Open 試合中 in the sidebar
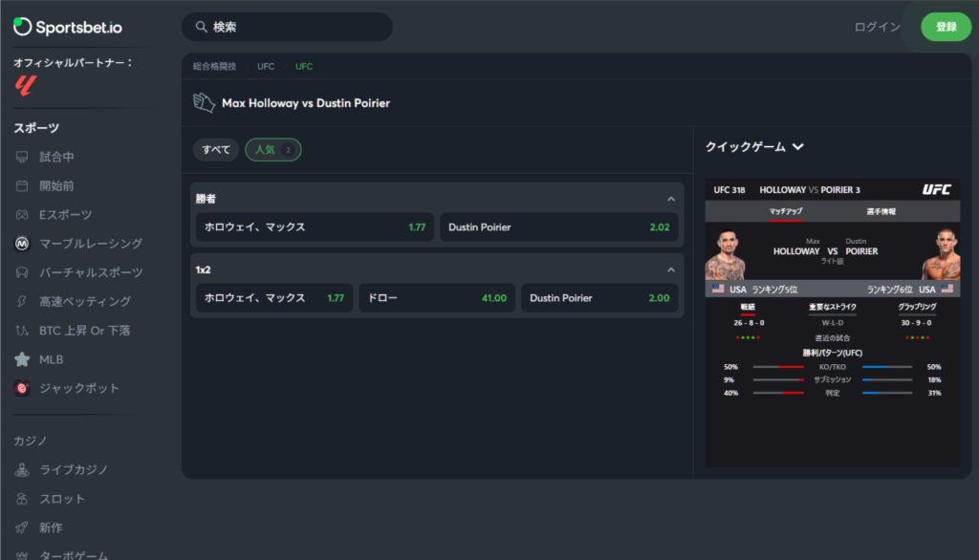Screen dimensions: 979x560 click(x=56, y=157)
